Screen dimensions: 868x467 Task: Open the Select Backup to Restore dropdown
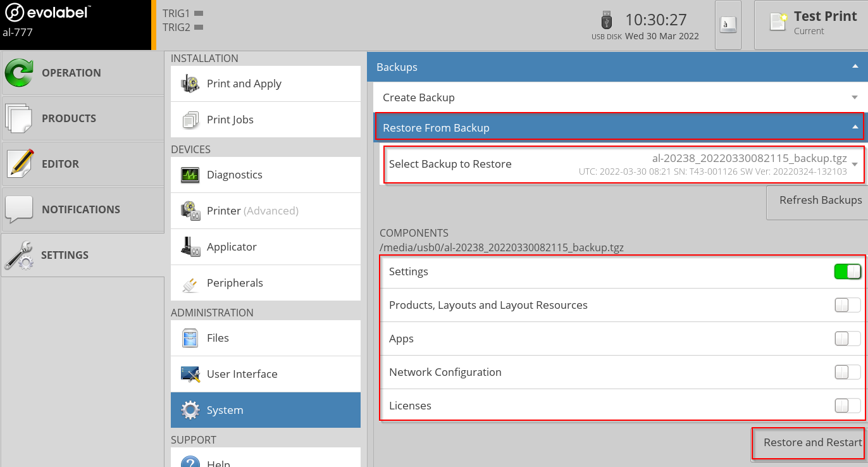[624, 164]
